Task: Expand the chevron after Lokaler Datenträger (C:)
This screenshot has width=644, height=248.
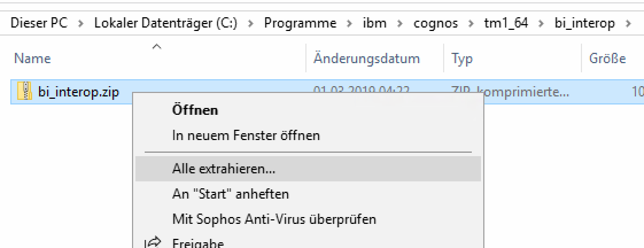Action: pyautogui.click(x=251, y=24)
